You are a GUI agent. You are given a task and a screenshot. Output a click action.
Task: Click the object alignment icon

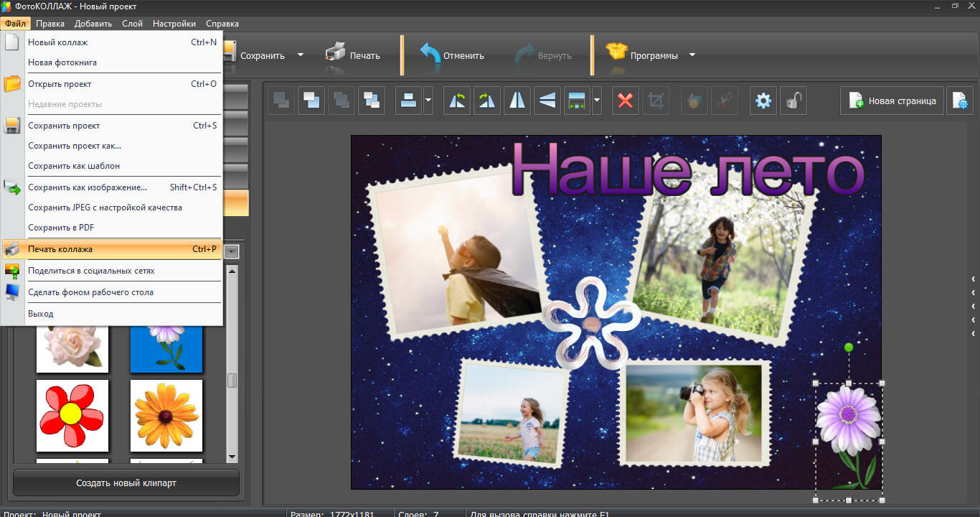coord(409,101)
